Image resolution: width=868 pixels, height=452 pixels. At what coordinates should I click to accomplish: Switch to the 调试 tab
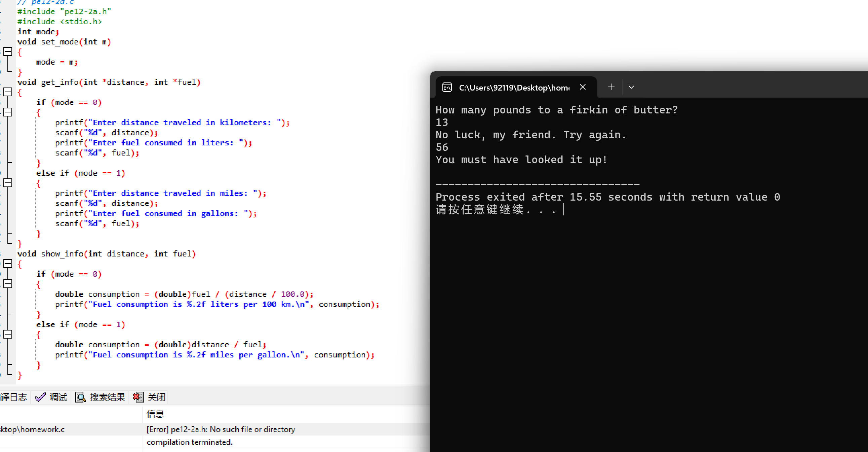58,397
